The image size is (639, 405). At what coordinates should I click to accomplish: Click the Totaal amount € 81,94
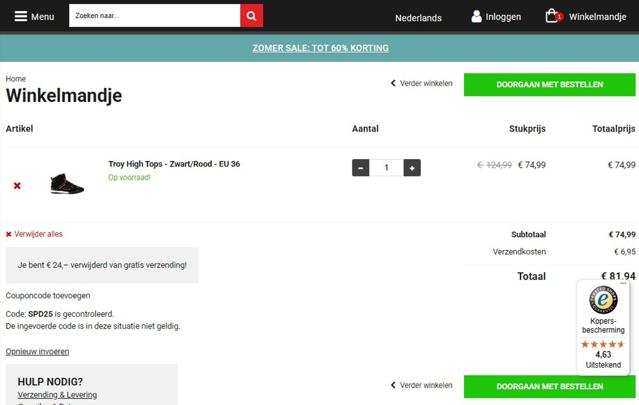[618, 276]
